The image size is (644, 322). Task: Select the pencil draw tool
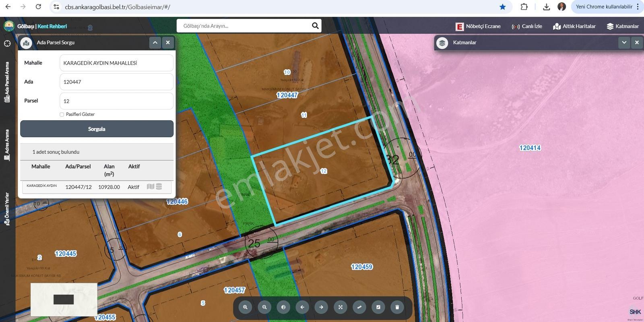(378, 307)
